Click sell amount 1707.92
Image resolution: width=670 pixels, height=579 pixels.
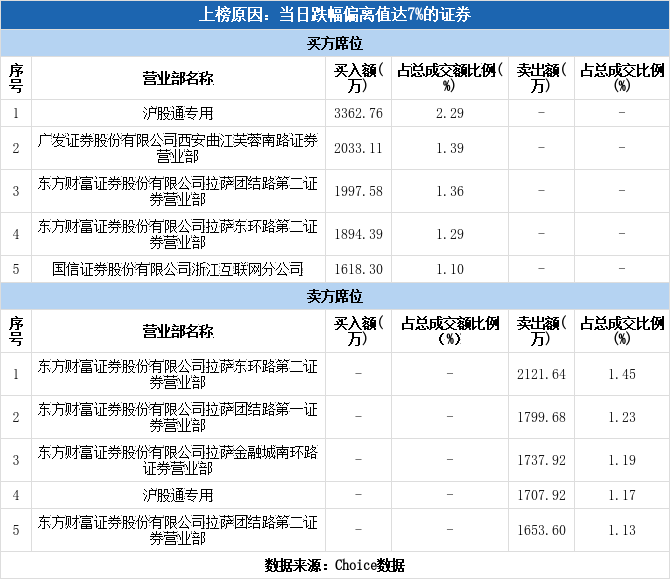541,495
